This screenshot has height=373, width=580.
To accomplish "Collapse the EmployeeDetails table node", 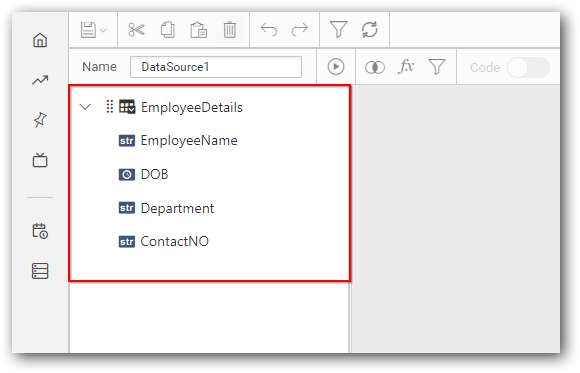I will pos(85,107).
